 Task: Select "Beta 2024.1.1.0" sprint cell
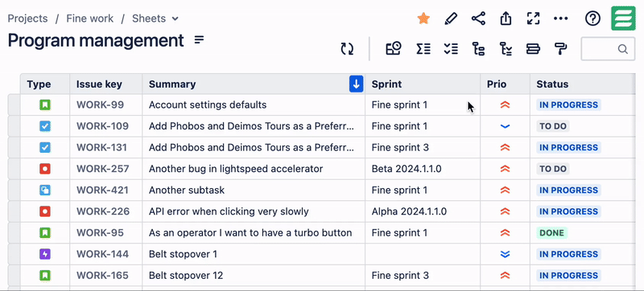point(423,169)
